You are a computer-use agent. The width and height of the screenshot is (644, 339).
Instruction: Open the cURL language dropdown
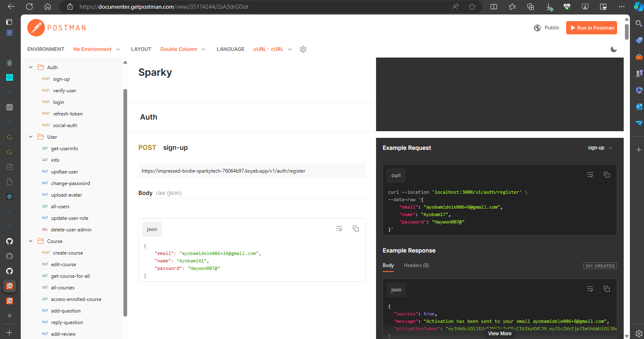[x=273, y=49]
